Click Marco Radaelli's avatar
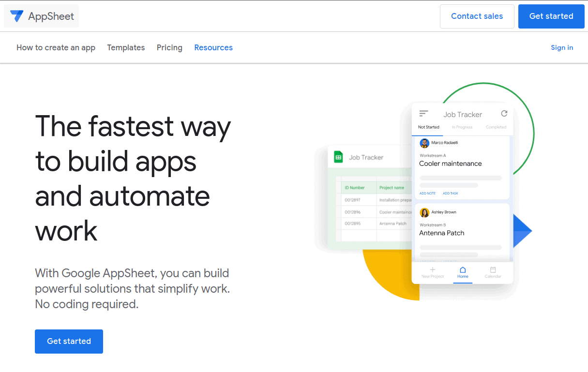 click(424, 143)
